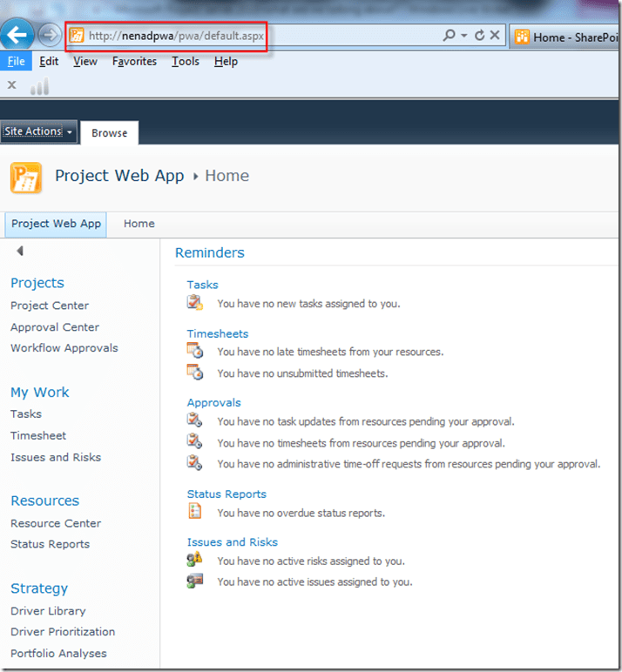Switch to the Browse ribbon tab
Screen dimensions: 622x672
point(110,133)
